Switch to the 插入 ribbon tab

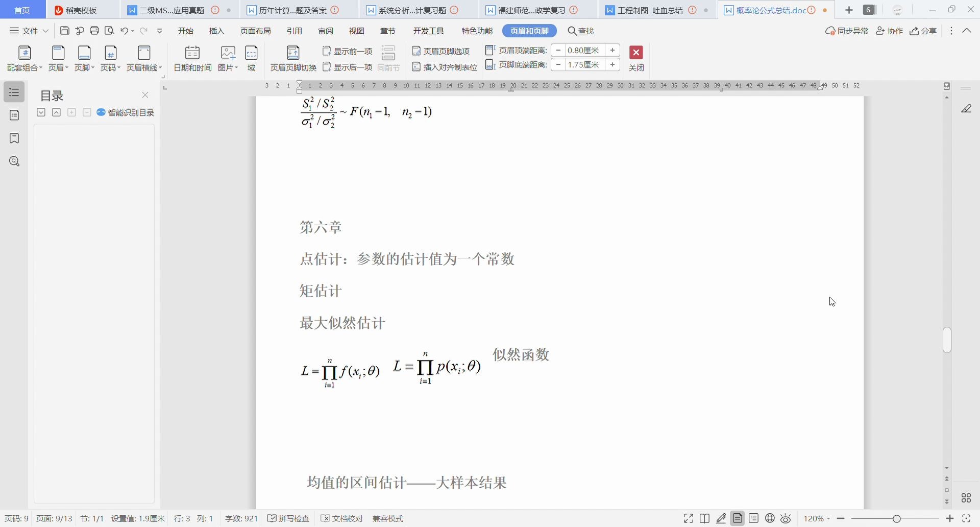(x=217, y=31)
